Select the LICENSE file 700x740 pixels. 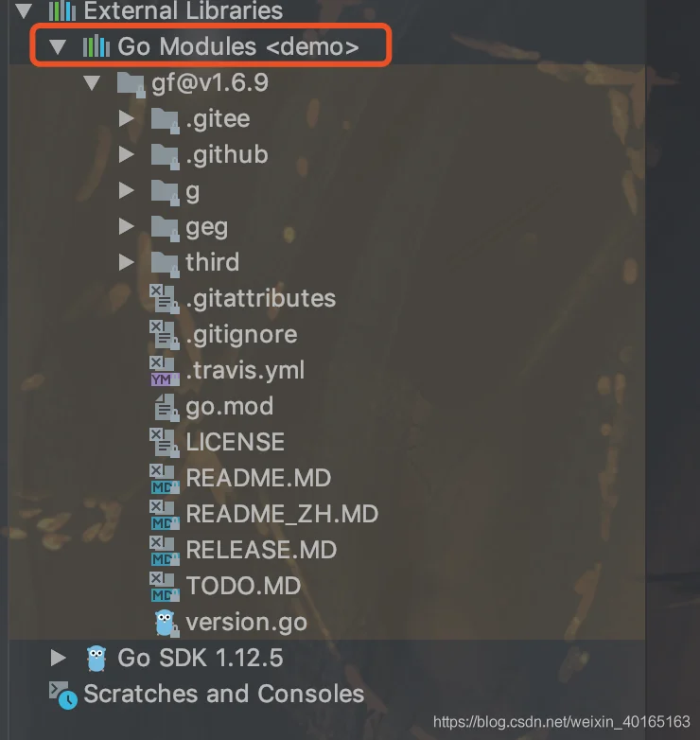pyautogui.click(x=235, y=442)
